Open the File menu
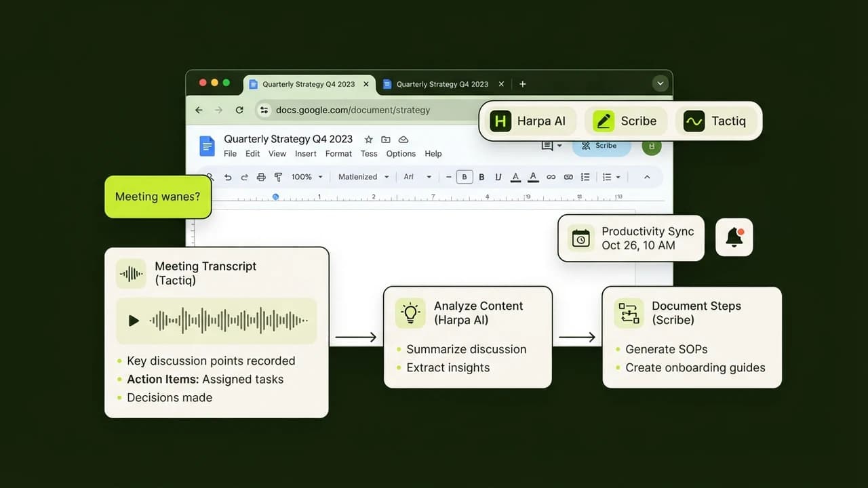The width and height of the screenshot is (868, 488). coord(231,154)
